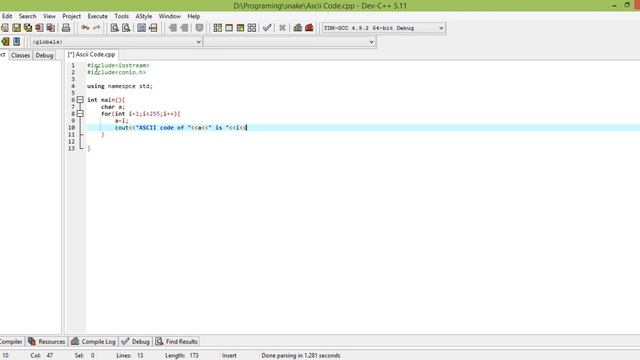Click line number 12 in gutter
Viewport: 640px width, 360px height.
point(71,142)
